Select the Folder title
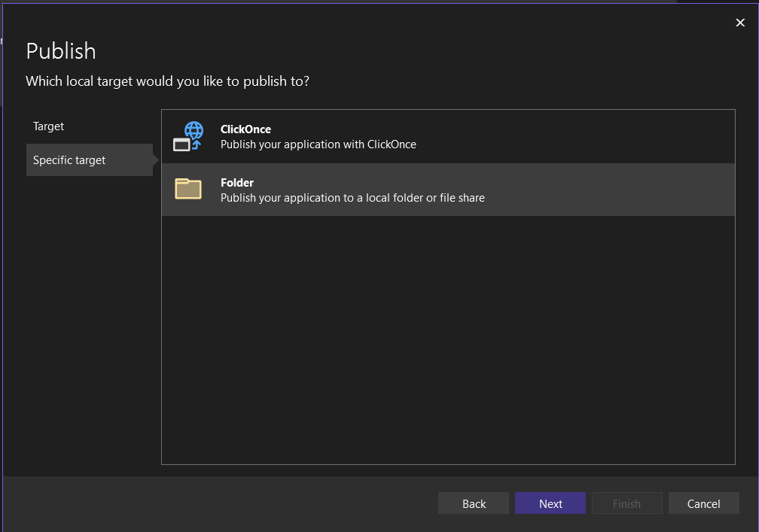Screen dimensions: 759x532 [x=237, y=182]
